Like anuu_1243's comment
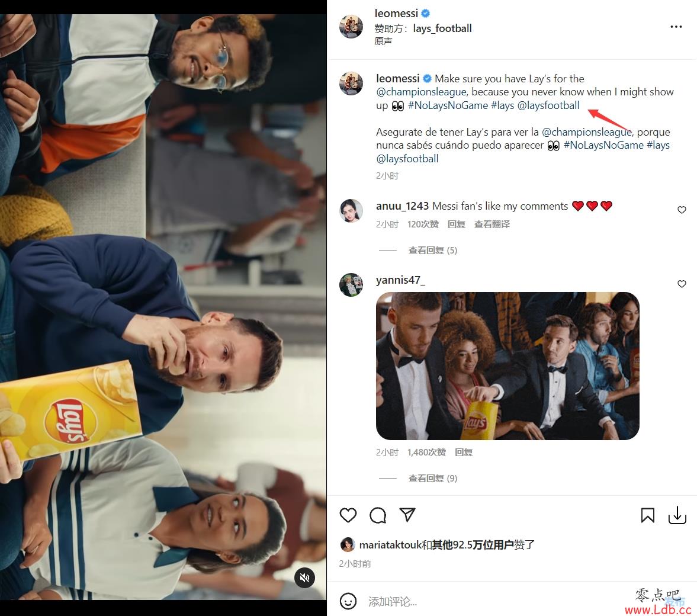Viewport: 697px width, 616px height. (682, 210)
